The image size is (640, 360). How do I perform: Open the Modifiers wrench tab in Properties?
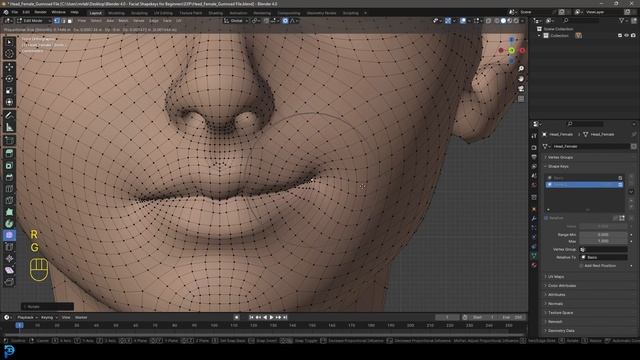[534, 218]
